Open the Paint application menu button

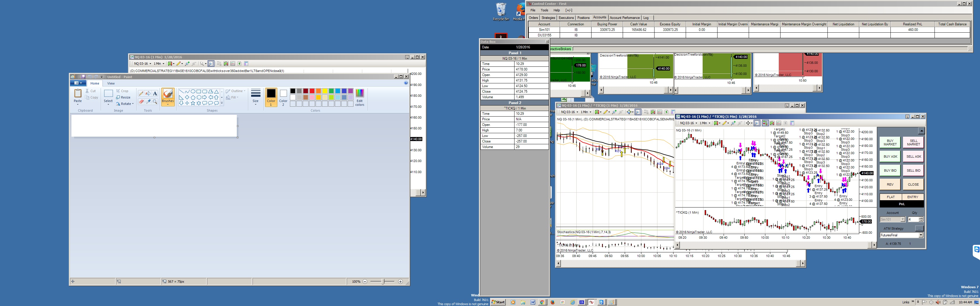coord(78,83)
